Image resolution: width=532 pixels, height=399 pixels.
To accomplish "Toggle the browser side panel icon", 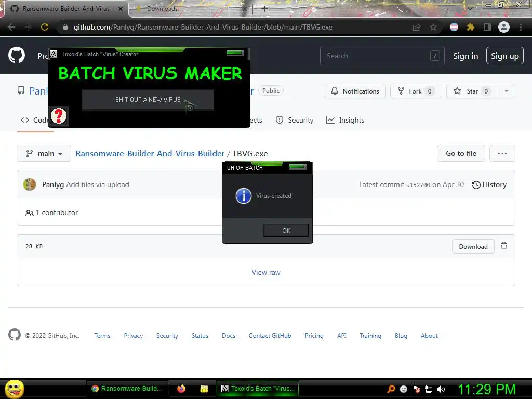I will [x=487, y=27].
